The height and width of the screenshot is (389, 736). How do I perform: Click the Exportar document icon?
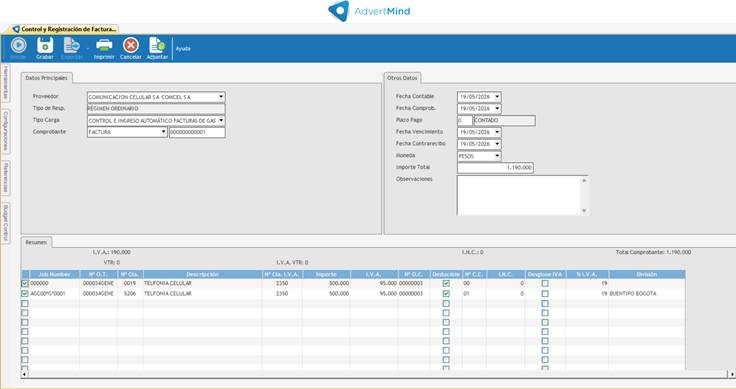(x=72, y=45)
